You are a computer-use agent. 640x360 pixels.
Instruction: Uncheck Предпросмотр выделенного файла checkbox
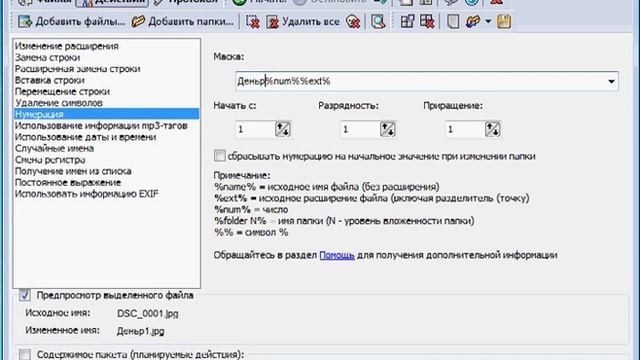pyautogui.click(x=25, y=295)
